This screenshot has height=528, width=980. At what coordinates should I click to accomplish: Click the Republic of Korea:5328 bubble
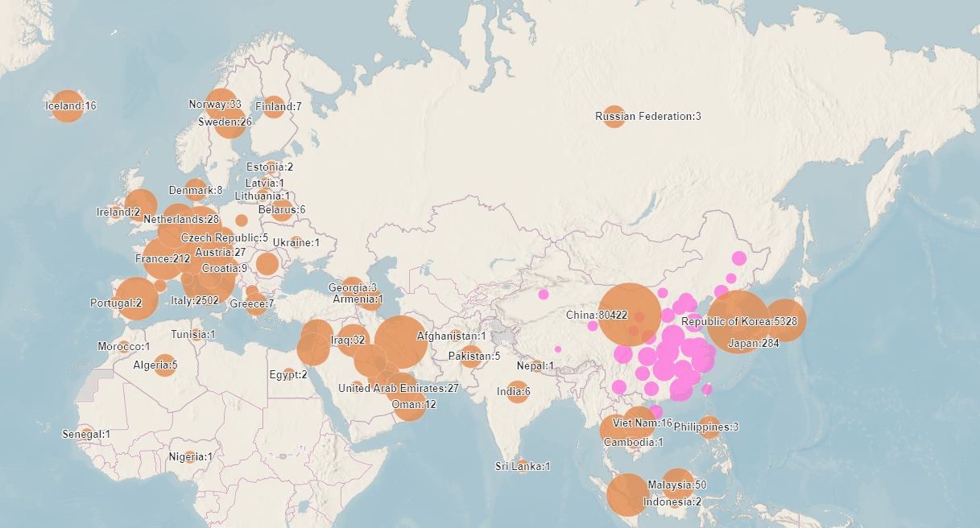tap(738, 322)
